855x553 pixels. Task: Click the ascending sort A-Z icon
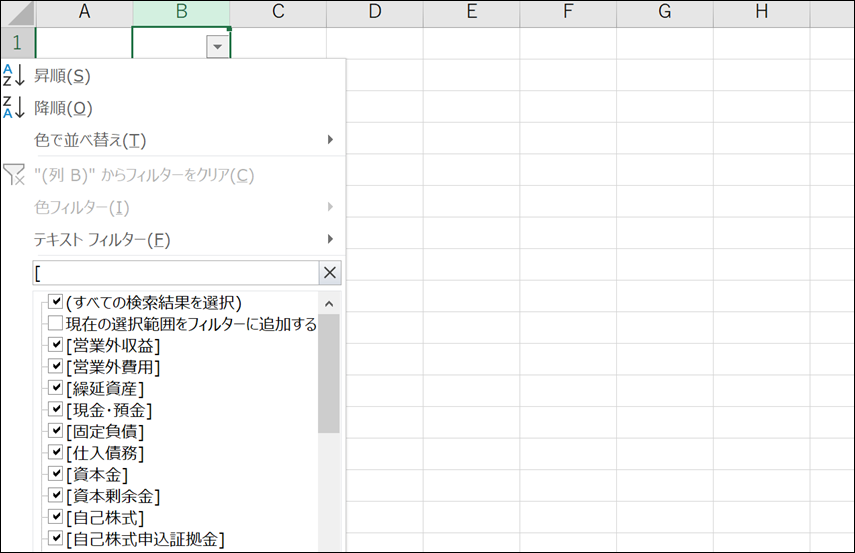point(13,76)
